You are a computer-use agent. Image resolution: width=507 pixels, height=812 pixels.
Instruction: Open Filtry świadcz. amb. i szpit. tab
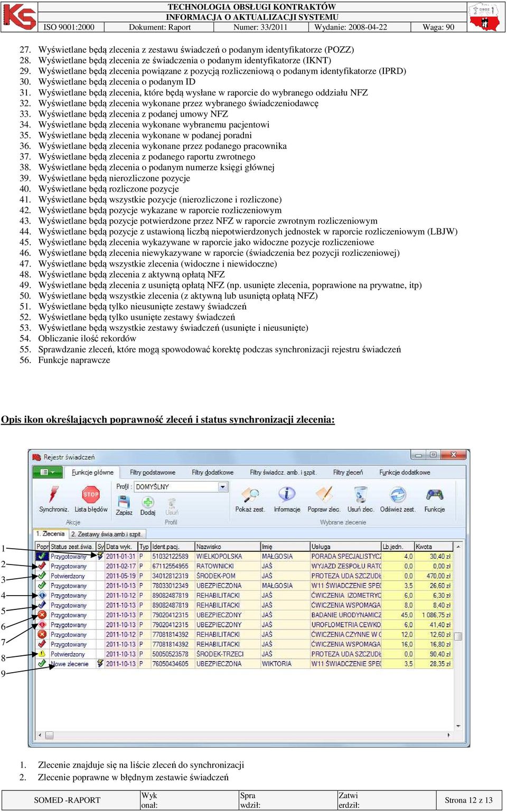point(283,473)
